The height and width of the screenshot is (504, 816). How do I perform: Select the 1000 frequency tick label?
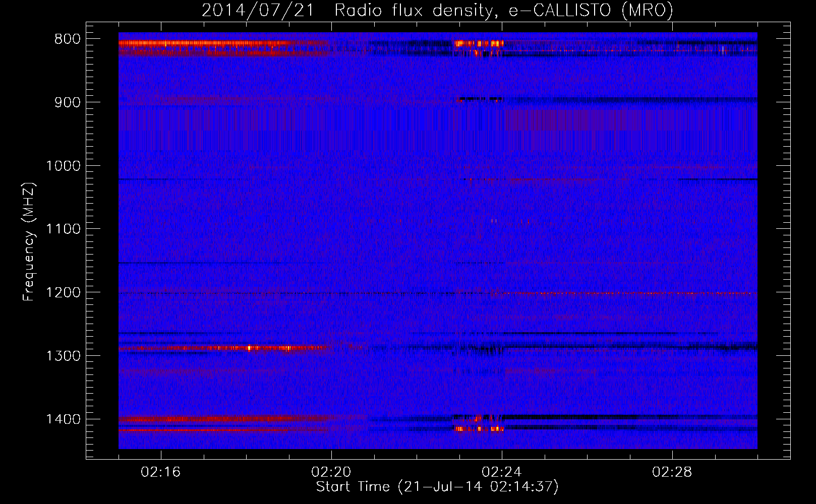pyautogui.click(x=64, y=166)
